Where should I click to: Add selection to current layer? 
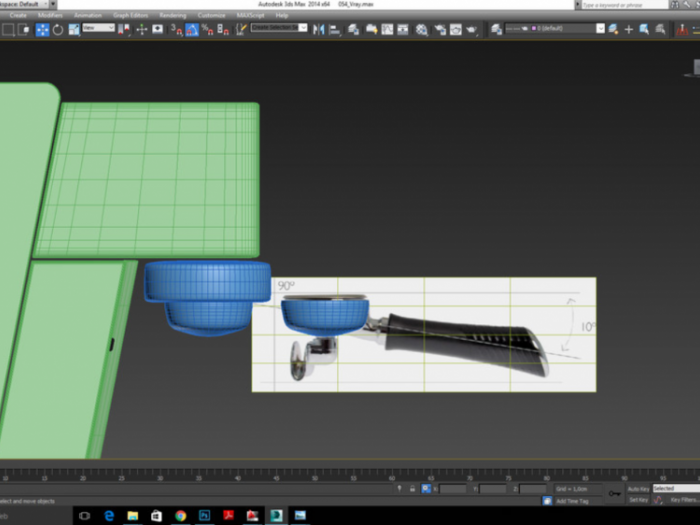click(x=629, y=29)
